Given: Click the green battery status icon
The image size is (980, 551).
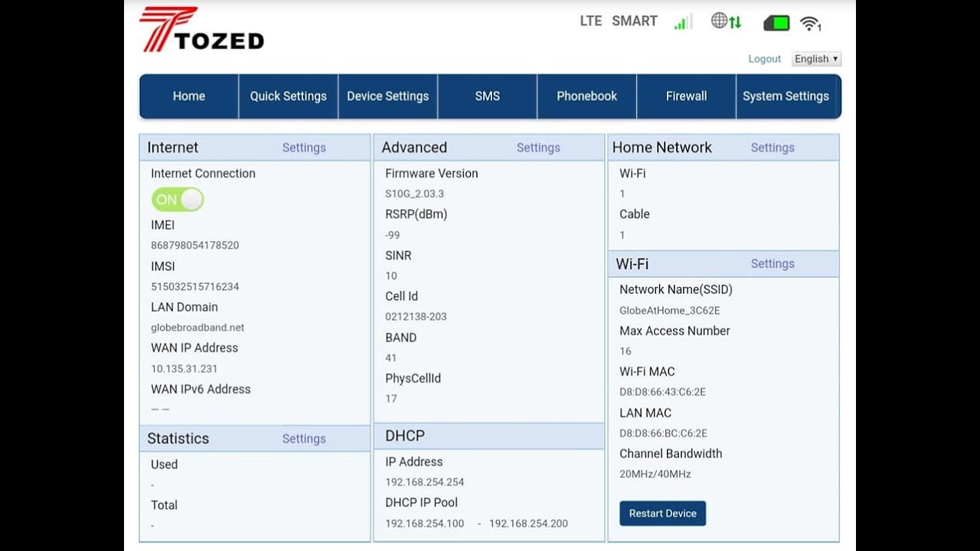Looking at the screenshot, I should pos(776,23).
